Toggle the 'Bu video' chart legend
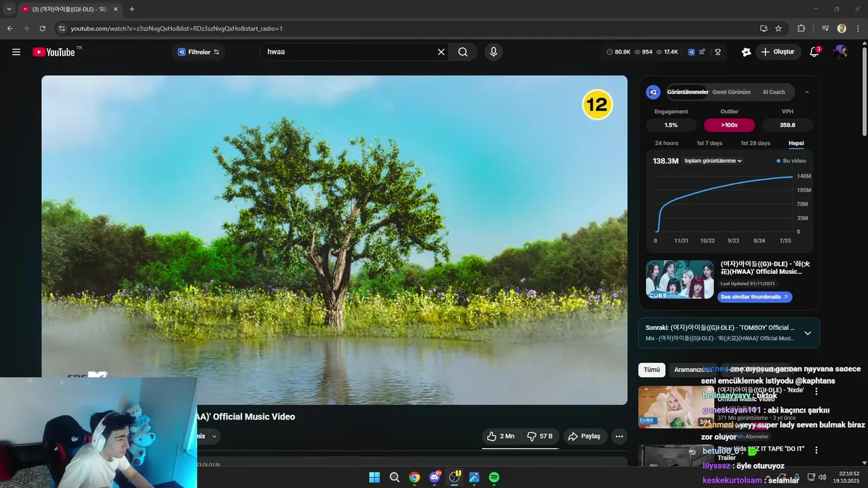The height and width of the screenshot is (488, 868). coord(791,161)
